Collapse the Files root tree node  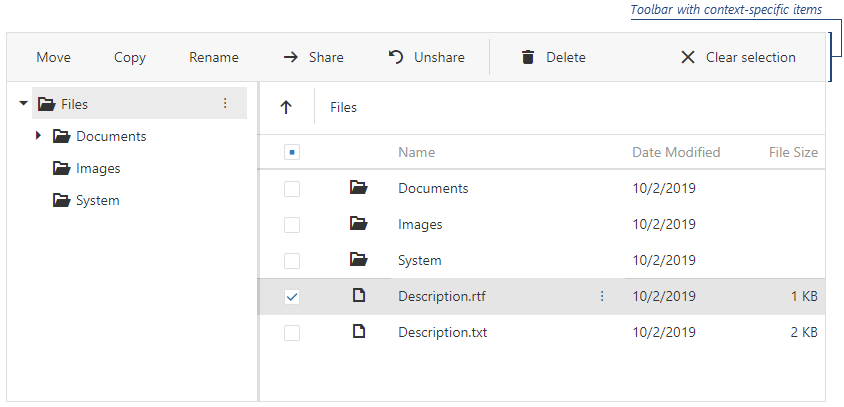(23, 104)
